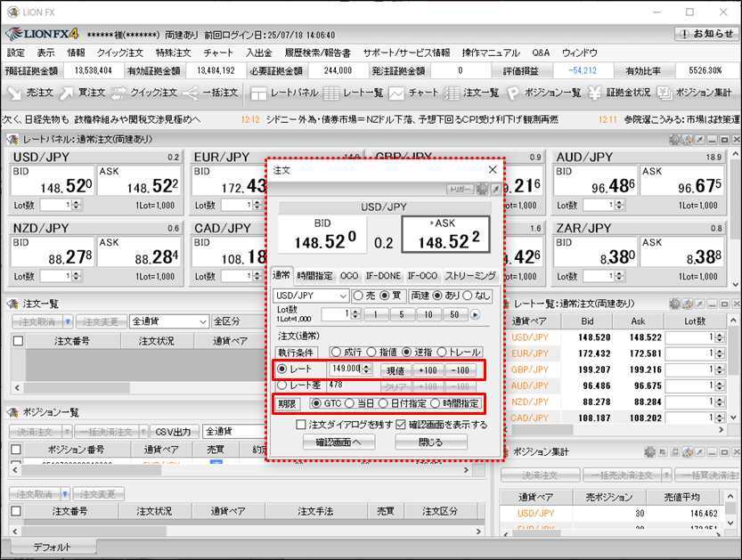
Task: Click the gear settings icon in order dialog
Action: 482,190
